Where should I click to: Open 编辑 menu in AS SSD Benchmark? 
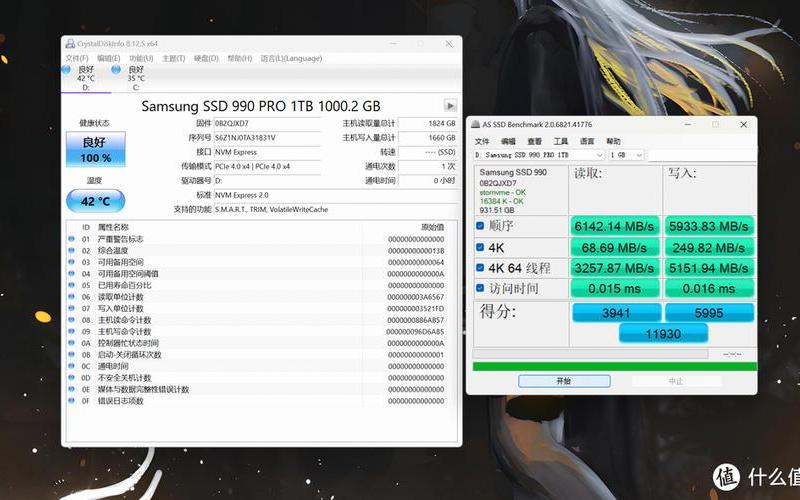[508, 141]
